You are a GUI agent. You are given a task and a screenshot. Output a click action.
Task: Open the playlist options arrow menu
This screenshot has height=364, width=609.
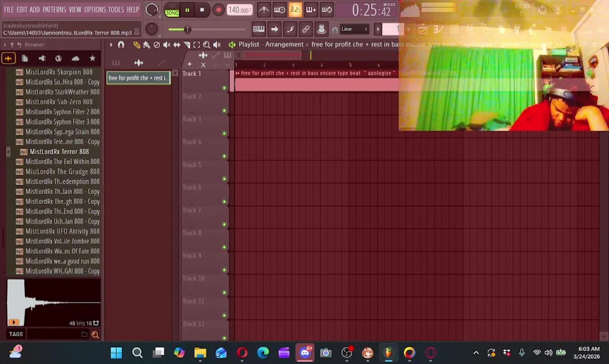[x=111, y=45]
